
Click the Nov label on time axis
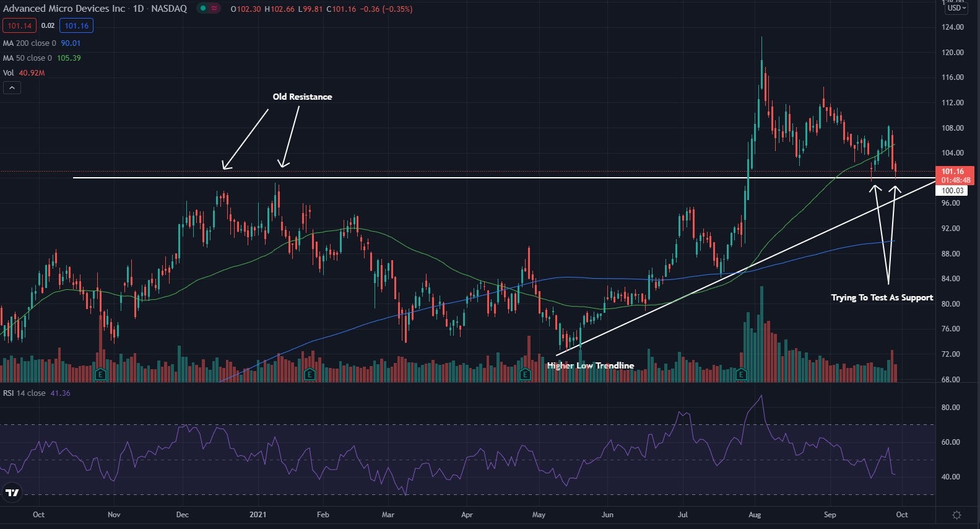(114, 515)
